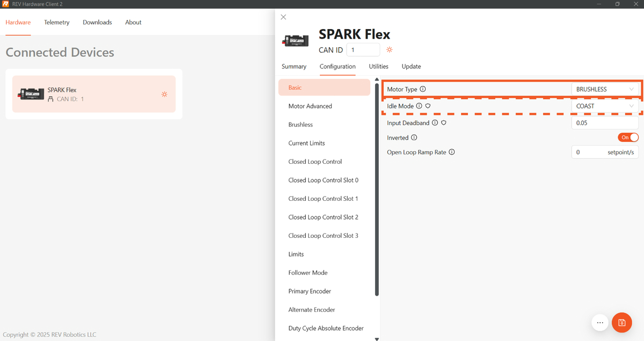Select Current Limits in configuration sidebar
This screenshot has height=341, width=644.
click(306, 143)
